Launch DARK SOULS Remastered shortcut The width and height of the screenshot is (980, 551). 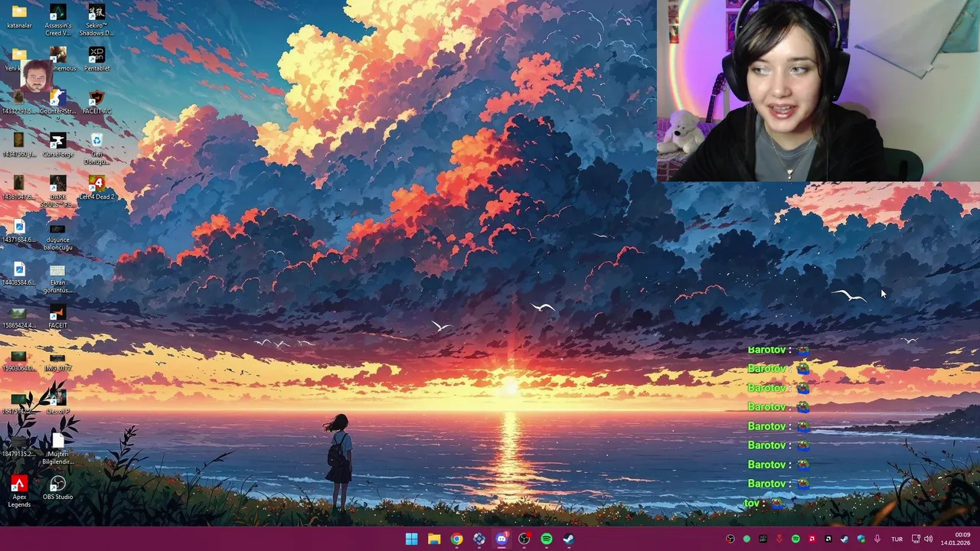click(57, 191)
